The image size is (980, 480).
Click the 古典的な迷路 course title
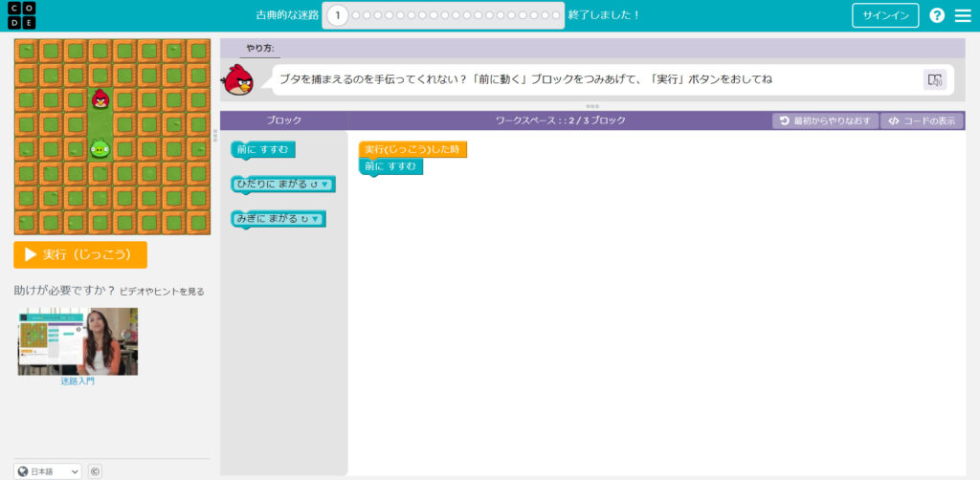pyautogui.click(x=287, y=15)
